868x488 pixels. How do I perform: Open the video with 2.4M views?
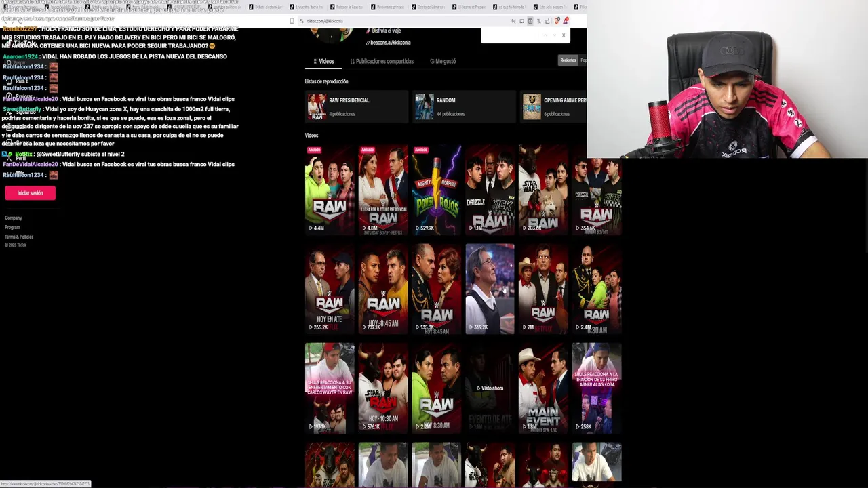pyautogui.click(x=597, y=289)
